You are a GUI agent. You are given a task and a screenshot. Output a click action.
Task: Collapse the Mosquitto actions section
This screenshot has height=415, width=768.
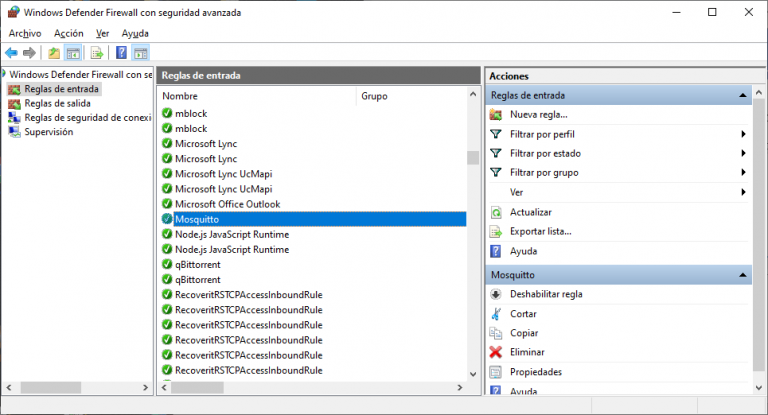pyautogui.click(x=743, y=274)
